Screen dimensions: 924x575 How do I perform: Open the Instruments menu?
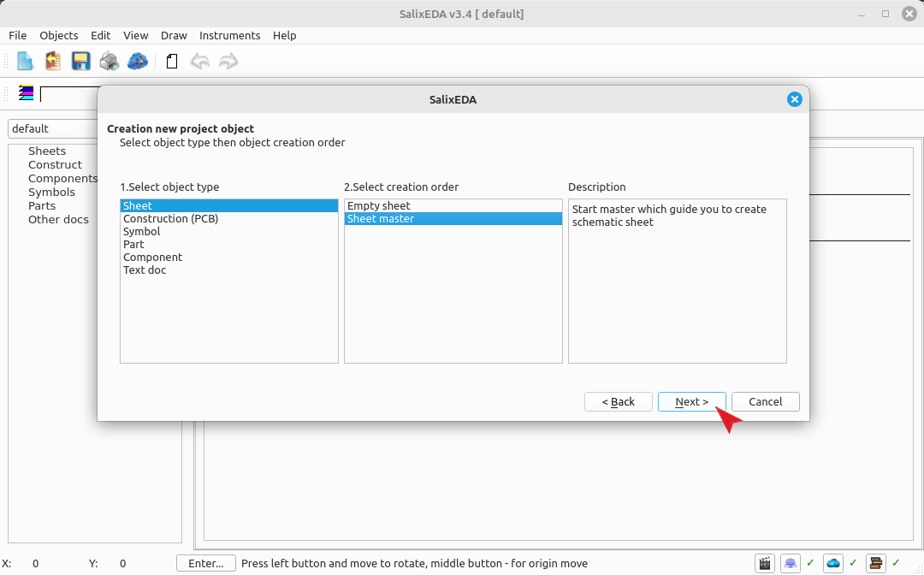(x=230, y=35)
